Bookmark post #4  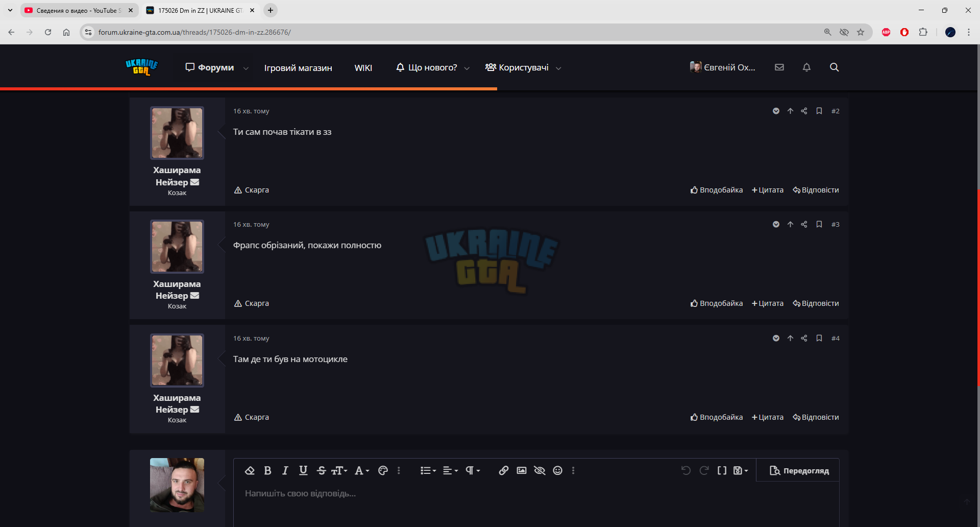pos(819,338)
